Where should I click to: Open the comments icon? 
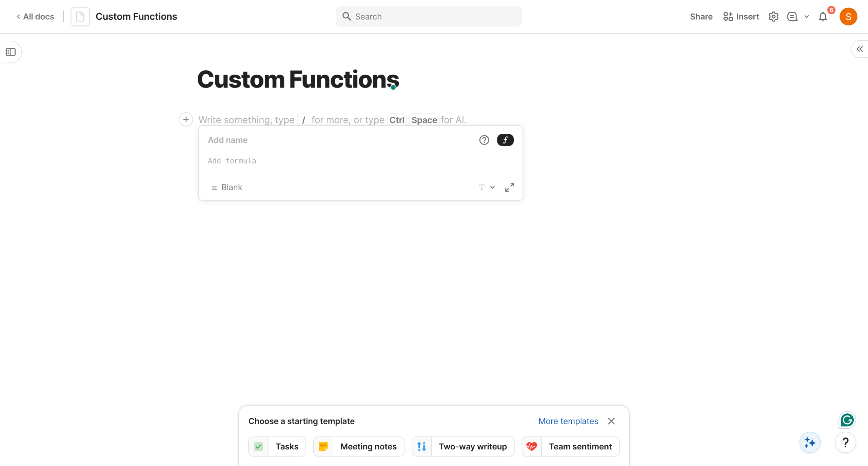point(792,17)
